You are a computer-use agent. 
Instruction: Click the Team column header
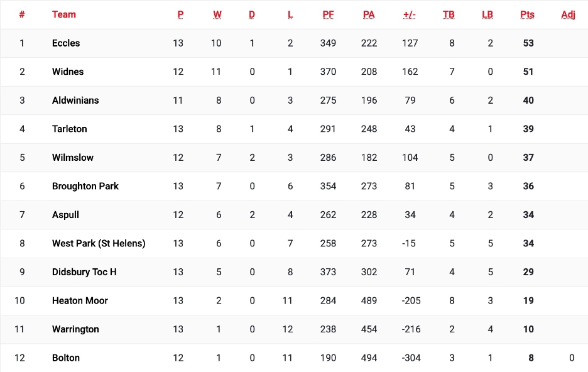(x=64, y=14)
